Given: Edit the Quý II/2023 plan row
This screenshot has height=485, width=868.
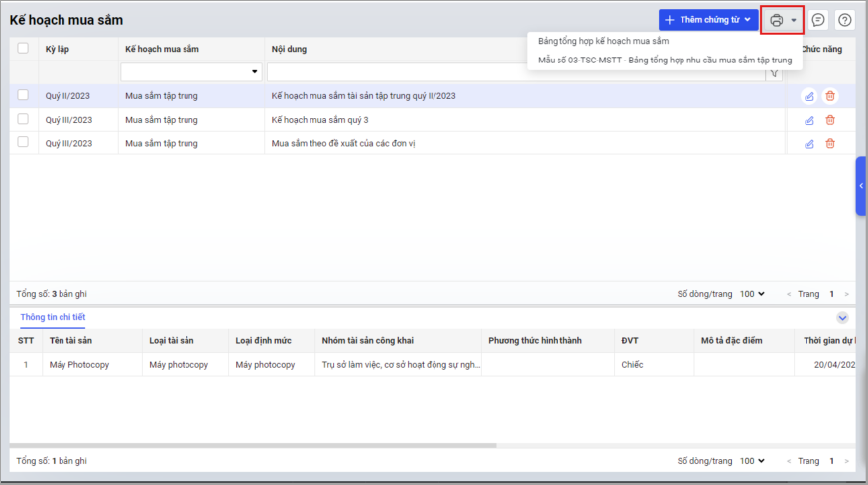Looking at the screenshot, I should (x=809, y=96).
